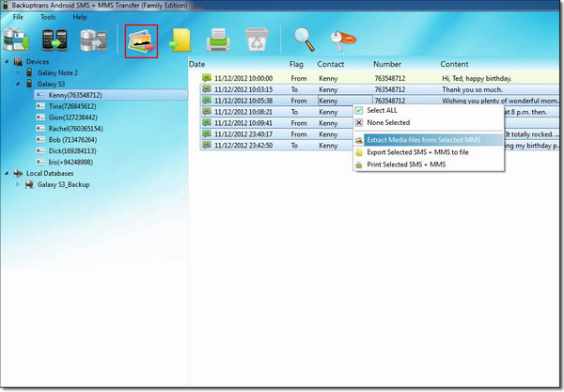Select contact Tina(726845612)

[x=72, y=106]
